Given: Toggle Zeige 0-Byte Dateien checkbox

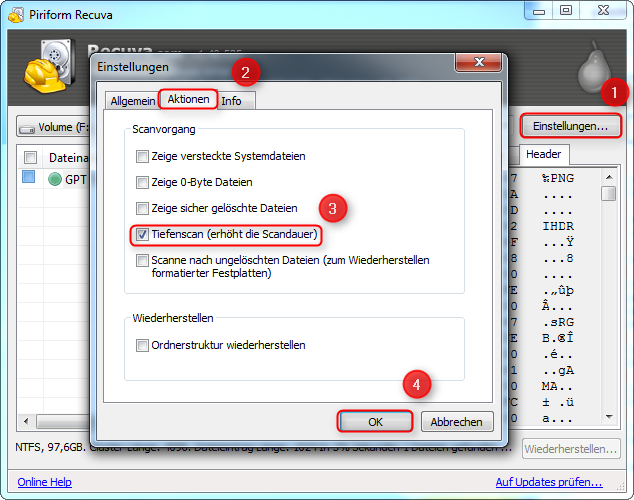Looking at the screenshot, I should (142, 182).
